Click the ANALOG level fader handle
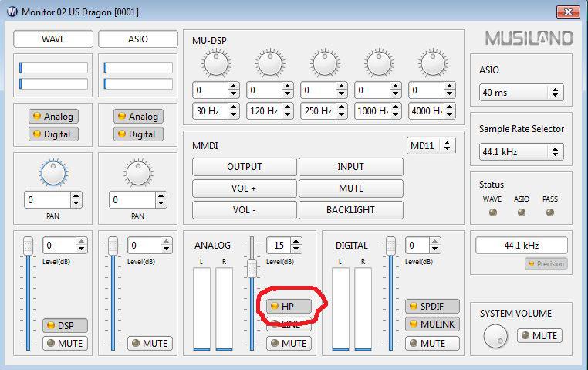 [x=252, y=268]
